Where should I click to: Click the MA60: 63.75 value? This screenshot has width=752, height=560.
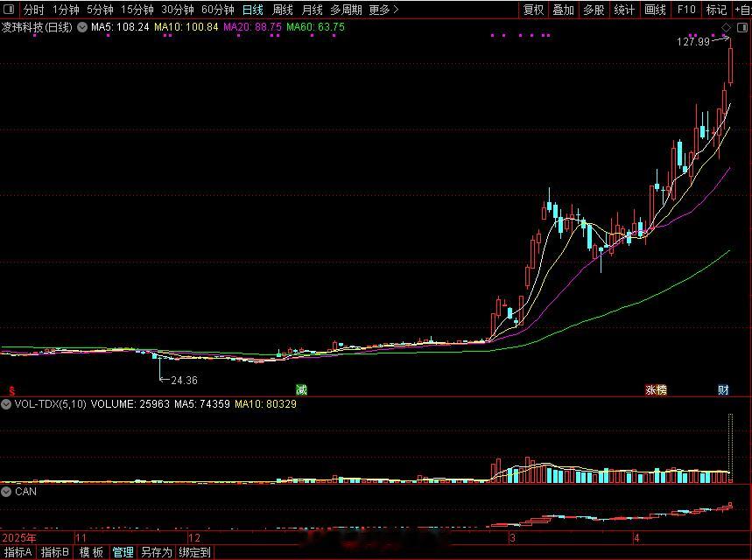point(315,27)
